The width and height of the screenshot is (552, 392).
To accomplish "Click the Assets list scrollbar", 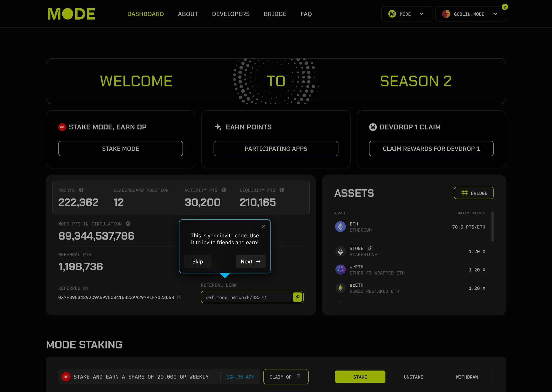I will coord(492,227).
